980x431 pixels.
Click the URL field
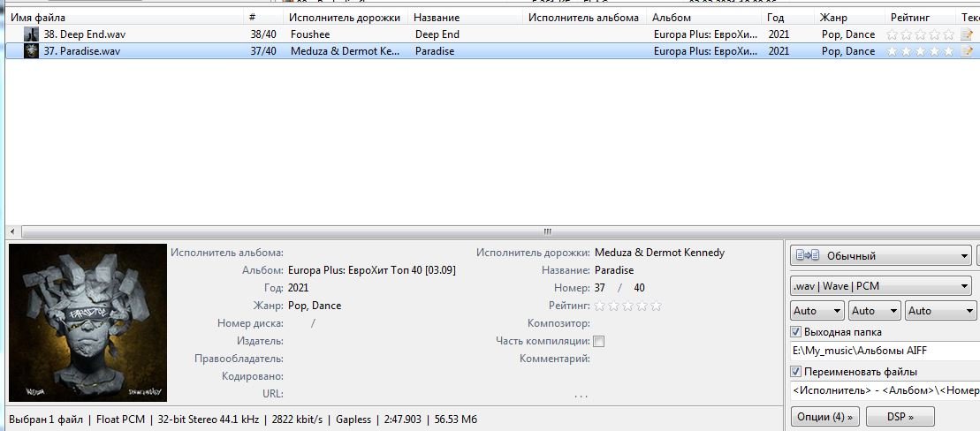tap(375, 394)
